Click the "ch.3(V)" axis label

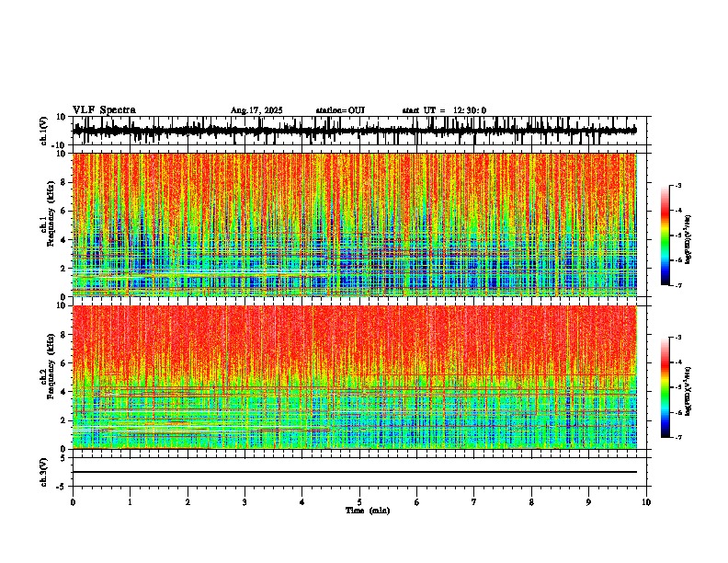[44, 472]
